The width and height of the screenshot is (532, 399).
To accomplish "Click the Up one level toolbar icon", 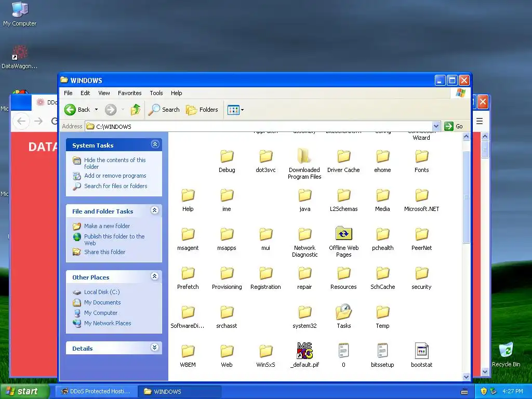I will coord(136,110).
